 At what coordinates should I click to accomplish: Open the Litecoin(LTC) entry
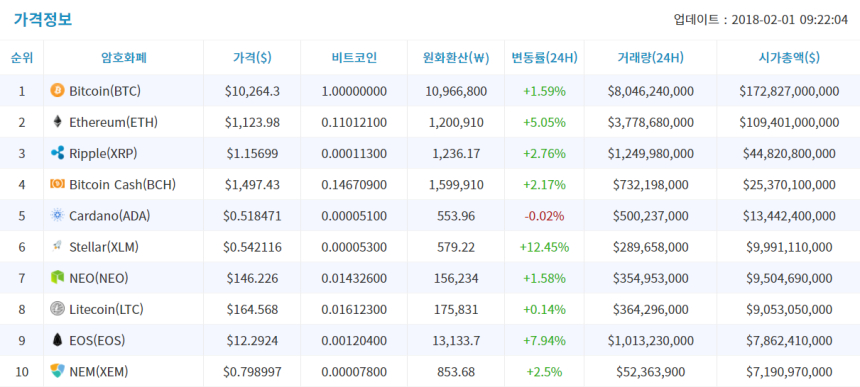point(106,310)
